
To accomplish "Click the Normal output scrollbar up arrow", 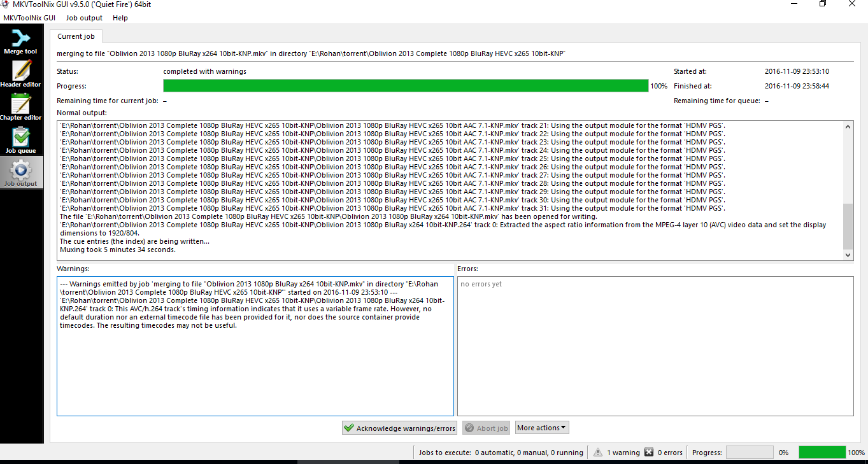I will tap(848, 126).
